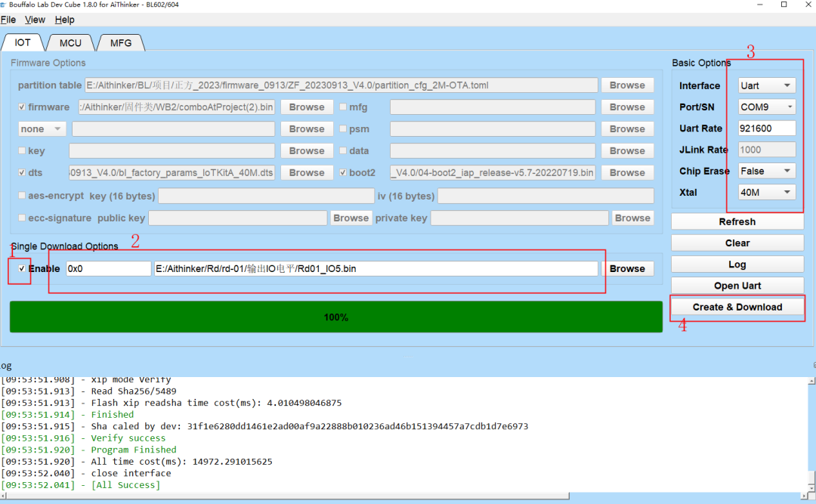The width and height of the screenshot is (816, 504).
Task: Switch to the MCU tab
Action: [x=70, y=43]
